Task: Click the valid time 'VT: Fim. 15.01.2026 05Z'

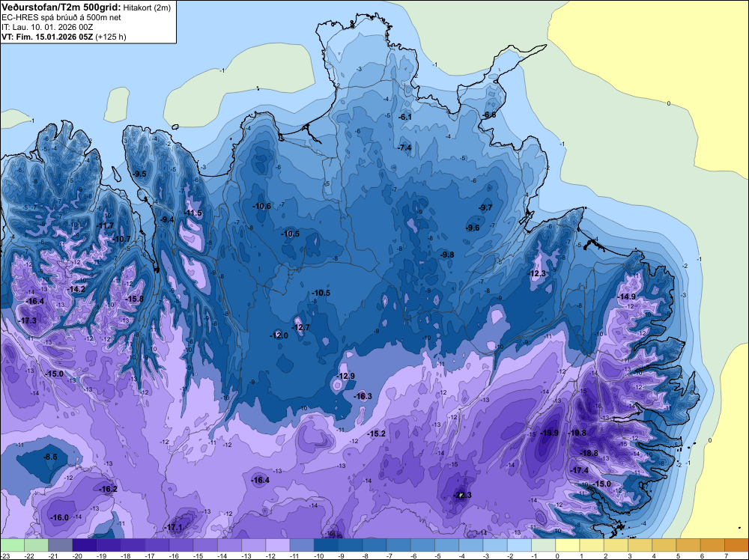Action: click(47, 37)
